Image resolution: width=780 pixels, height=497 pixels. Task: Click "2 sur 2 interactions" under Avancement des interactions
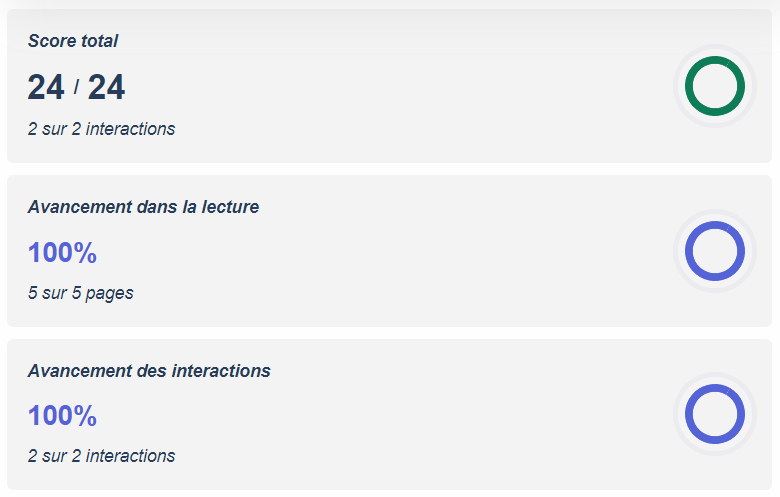(x=101, y=456)
